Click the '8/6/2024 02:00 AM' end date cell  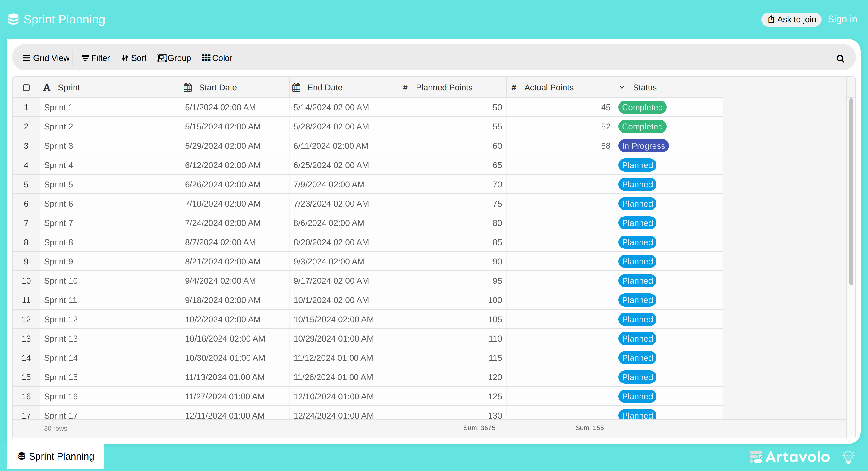pyautogui.click(x=344, y=223)
